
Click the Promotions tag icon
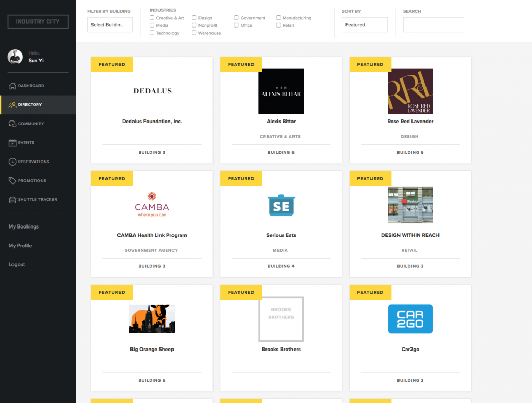[x=12, y=181]
